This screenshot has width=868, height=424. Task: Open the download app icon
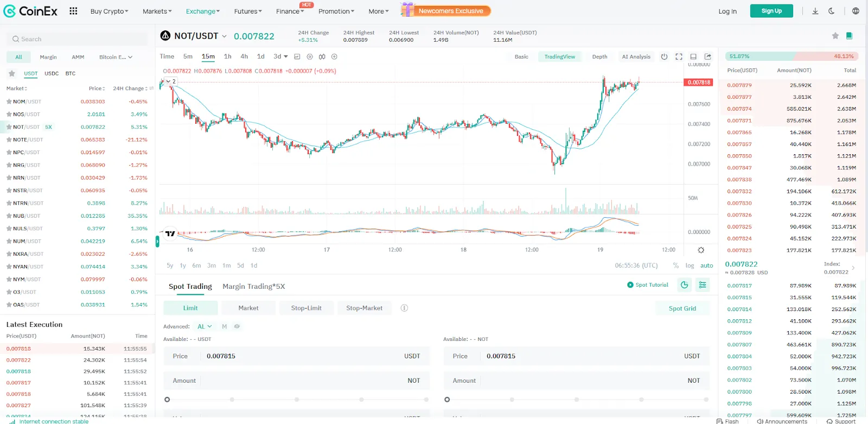coord(815,11)
